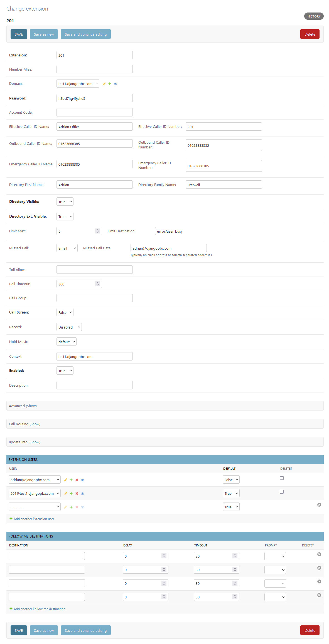This screenshot has width=329, height=644.
Task: Click Add another Follow me destination
Action: tap(39, 609)
